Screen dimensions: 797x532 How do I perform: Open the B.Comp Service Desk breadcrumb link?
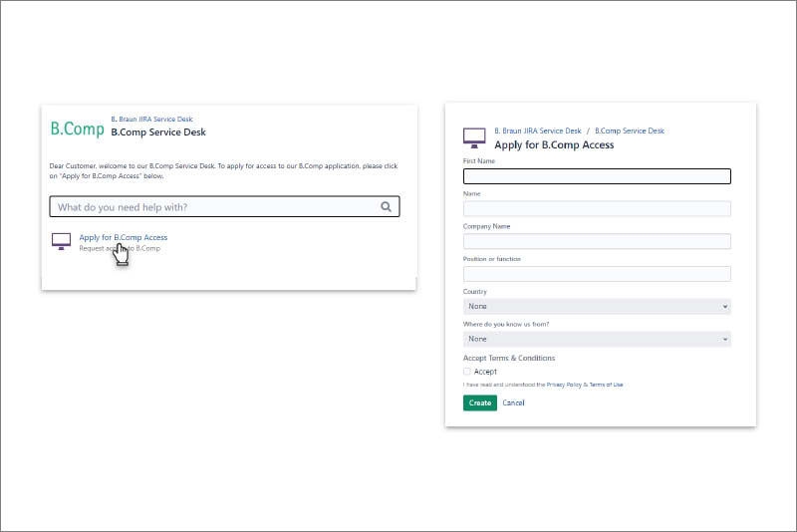pyautogui.click(x=629, y=131)
